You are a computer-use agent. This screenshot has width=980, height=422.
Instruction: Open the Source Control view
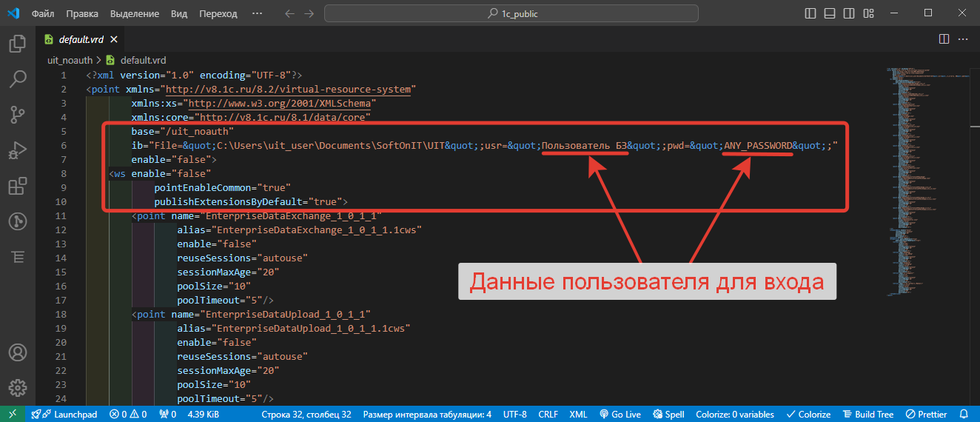[18, 114]
